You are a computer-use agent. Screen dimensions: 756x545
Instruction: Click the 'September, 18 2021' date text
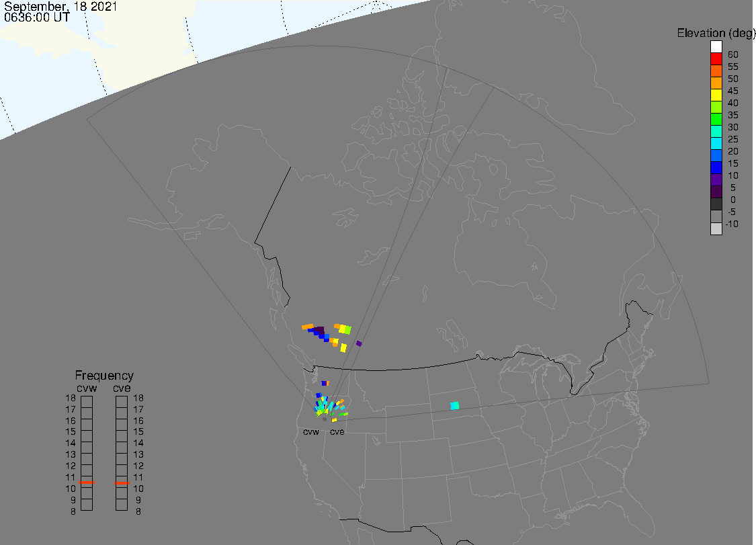[60, 7]
